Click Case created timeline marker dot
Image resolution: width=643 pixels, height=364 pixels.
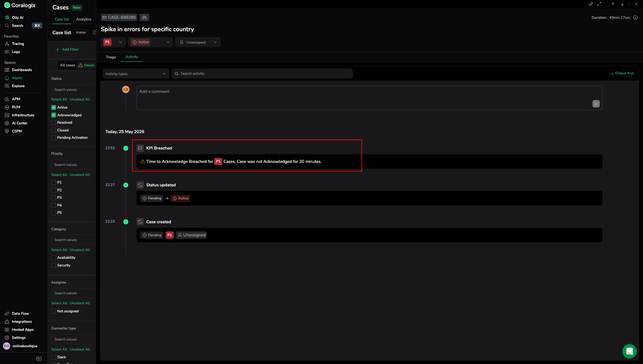(x=126, y=222)
